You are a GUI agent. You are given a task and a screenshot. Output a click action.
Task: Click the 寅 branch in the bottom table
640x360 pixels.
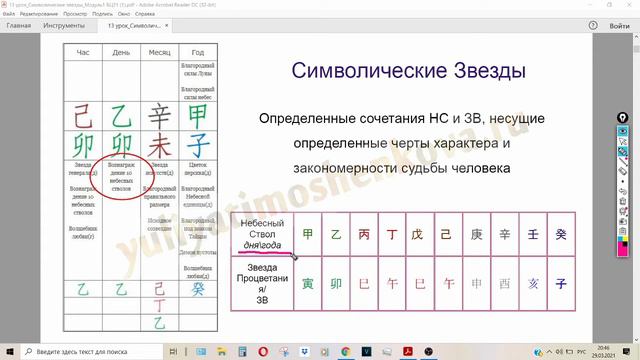[x=308, y=283]
